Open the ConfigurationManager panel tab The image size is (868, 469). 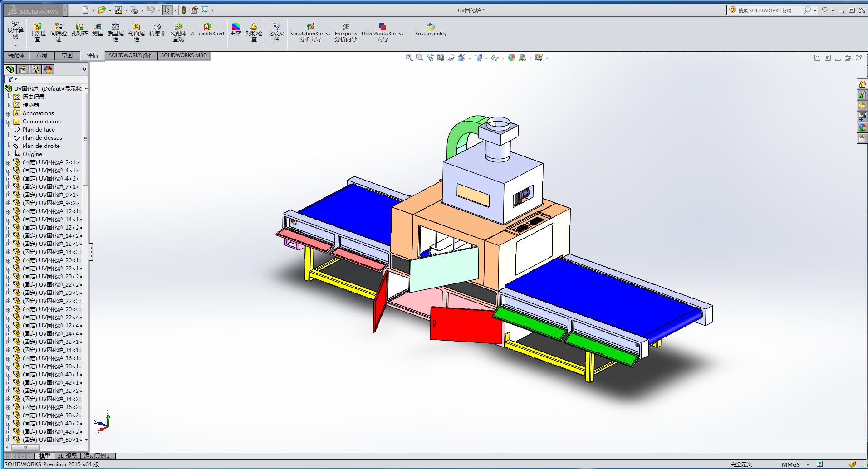[35, 69]
